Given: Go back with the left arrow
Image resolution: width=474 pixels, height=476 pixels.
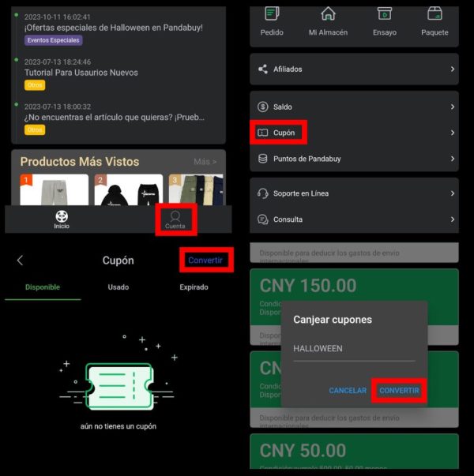Looking at the screenshot, I should (x=21, y=260).
